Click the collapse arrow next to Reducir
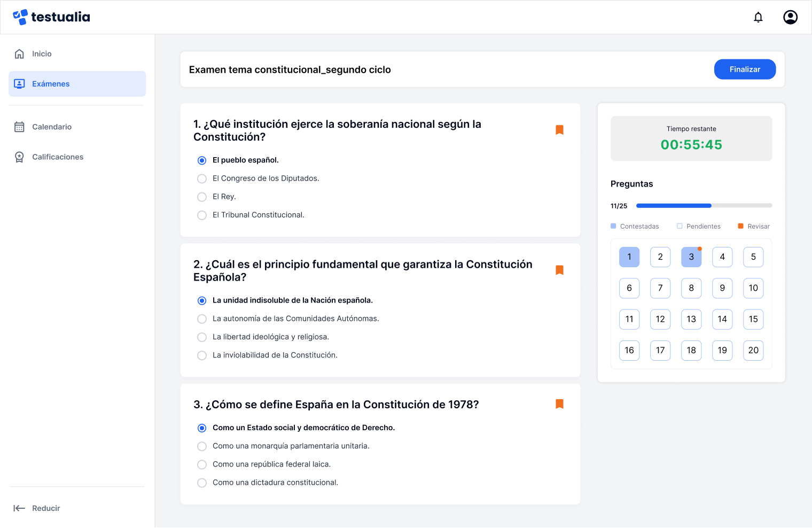Viewport: 812px width, 528px height. click(x=20, y=508)
